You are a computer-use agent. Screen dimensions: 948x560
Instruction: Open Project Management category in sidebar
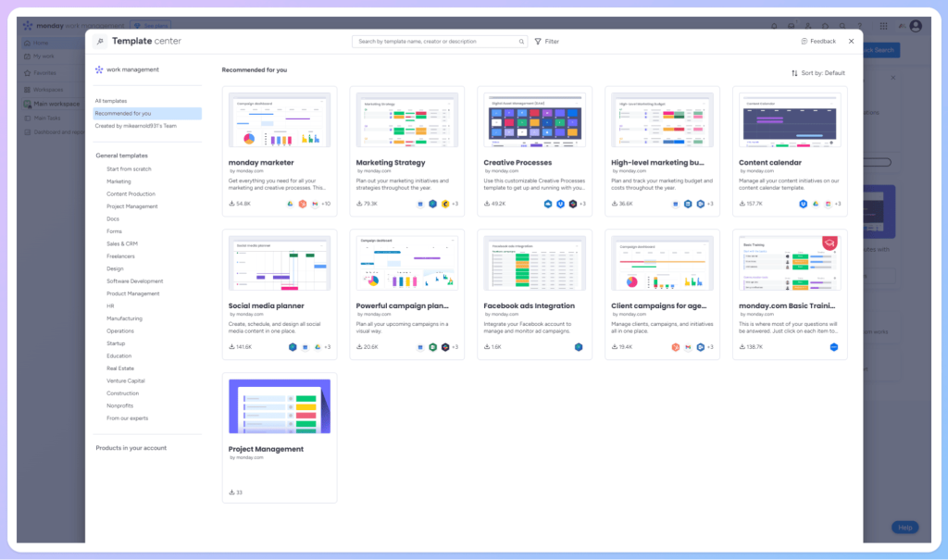pos(131,206)
